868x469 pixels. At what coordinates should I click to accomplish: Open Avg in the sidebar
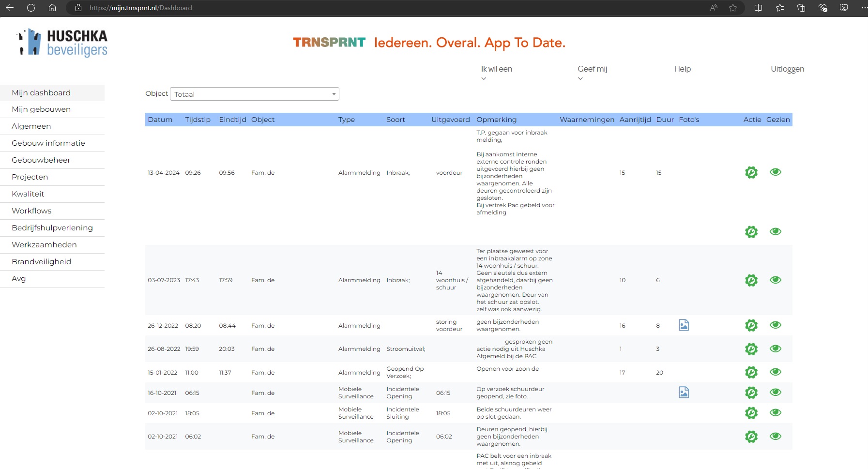click(52, 279)
